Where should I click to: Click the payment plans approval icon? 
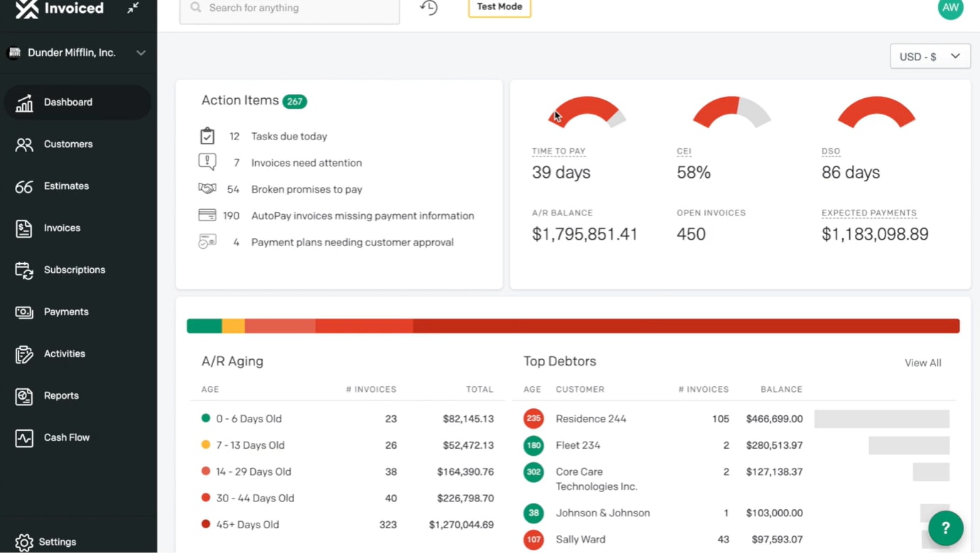pyautogui.click(x=207, y=242)
